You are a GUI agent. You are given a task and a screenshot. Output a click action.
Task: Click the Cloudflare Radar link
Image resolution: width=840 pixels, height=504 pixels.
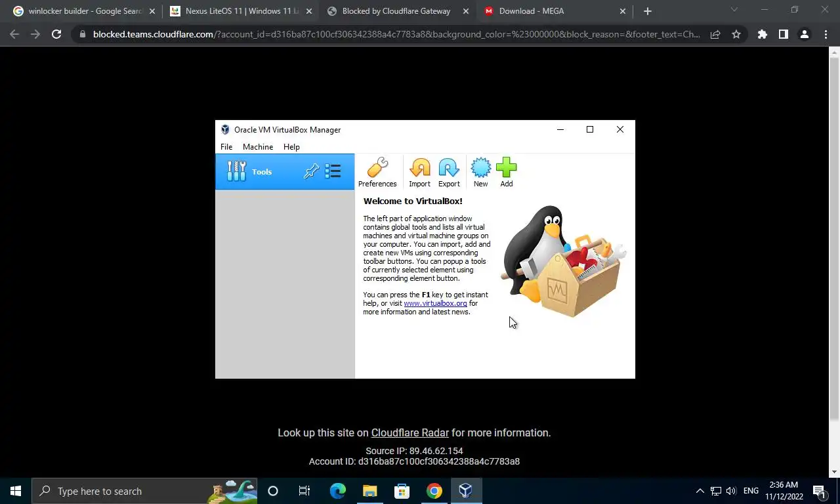click(x=410, y=433)
